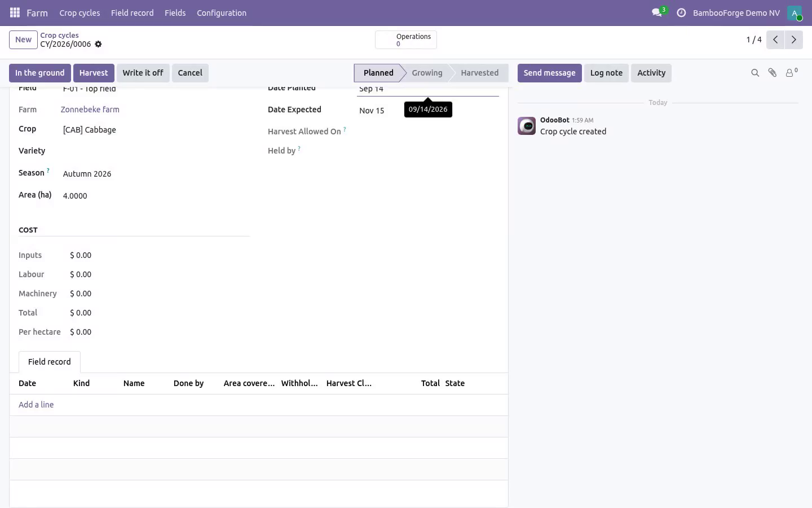Search messages with magnifier icon in chatter
Screen dimensions: 812x508
pos(755,73)
